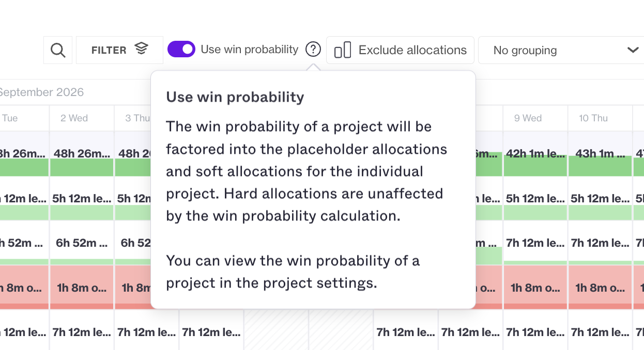The height and width of the screenshot is (350, 644).
Task: Click the 7h 12m cell in third row under 9 Wed
Action: click(535, 243)
